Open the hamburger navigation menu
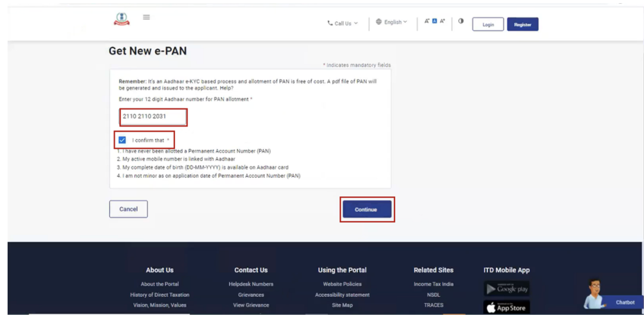644x315 pixels. tap(146, 17)
